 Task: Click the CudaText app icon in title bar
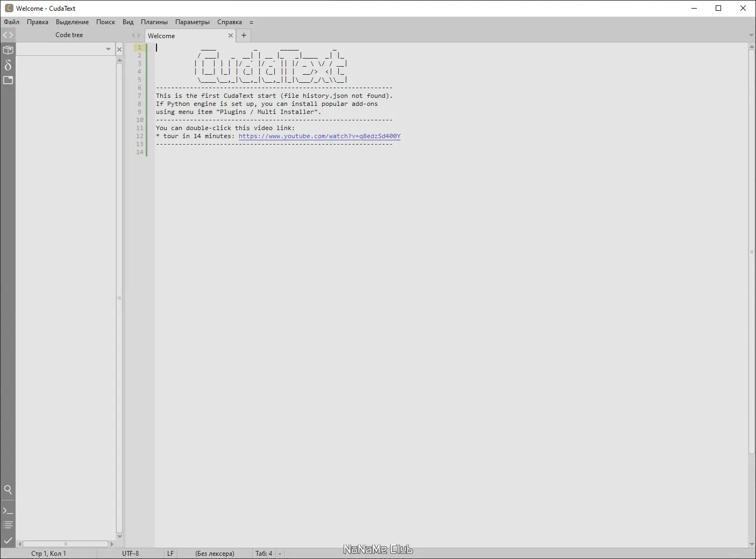coord(9,8)
